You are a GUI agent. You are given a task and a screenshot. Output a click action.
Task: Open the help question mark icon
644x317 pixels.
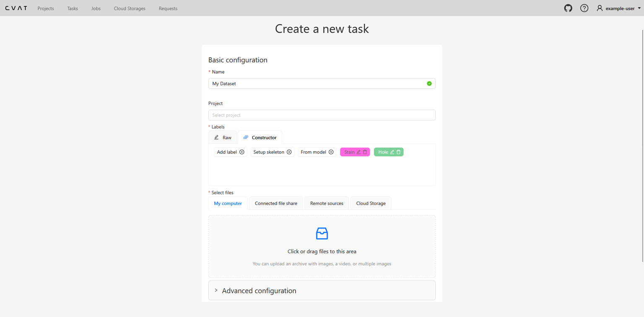pyautogui.click(x=584, y=8)
